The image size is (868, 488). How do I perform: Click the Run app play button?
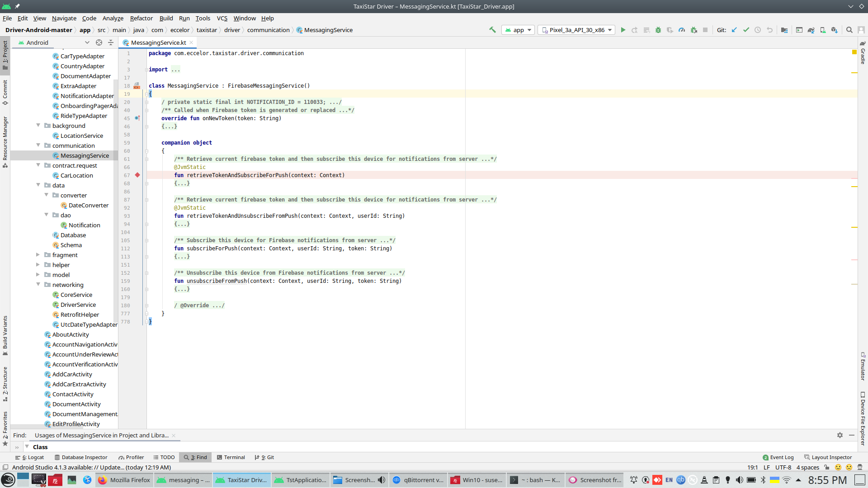(623, 30)
